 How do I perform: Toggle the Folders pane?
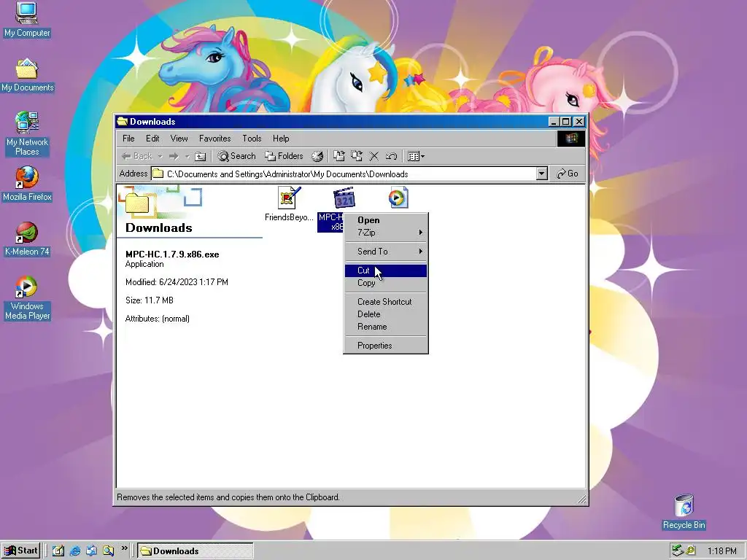coord(284,156)
